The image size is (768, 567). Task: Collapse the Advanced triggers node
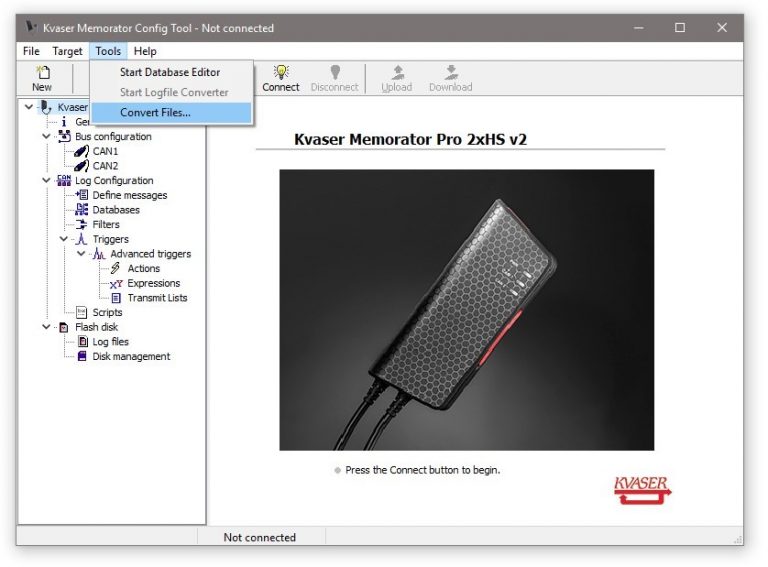coord(82,254)
